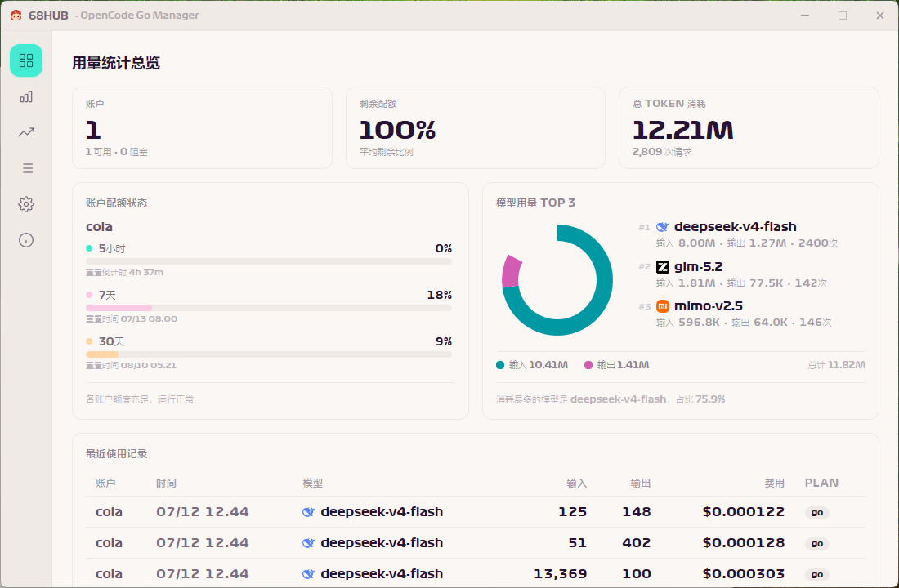This screenshot has height=588, width=899.
Task: Click the PLAN column header
Action: click(821, 483)
